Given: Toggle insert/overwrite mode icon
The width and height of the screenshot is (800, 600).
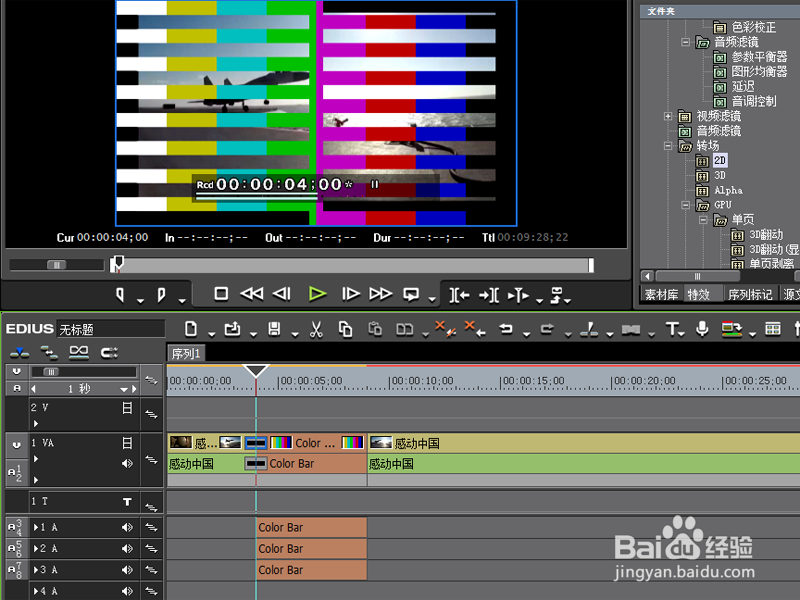Looking at the screenshot, I should click(x=19, y=352).
